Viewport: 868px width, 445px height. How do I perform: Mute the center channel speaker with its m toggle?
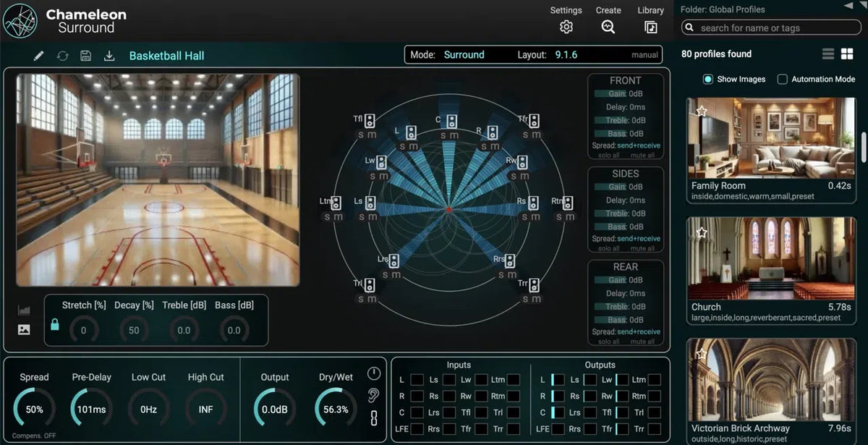click(454, 135)
